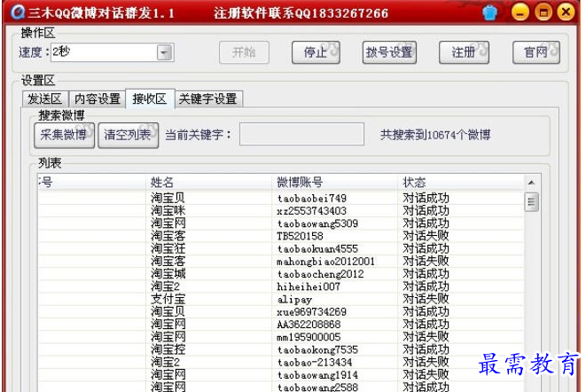
Task: Click the 当前关键字 input field
Action: 301,134
